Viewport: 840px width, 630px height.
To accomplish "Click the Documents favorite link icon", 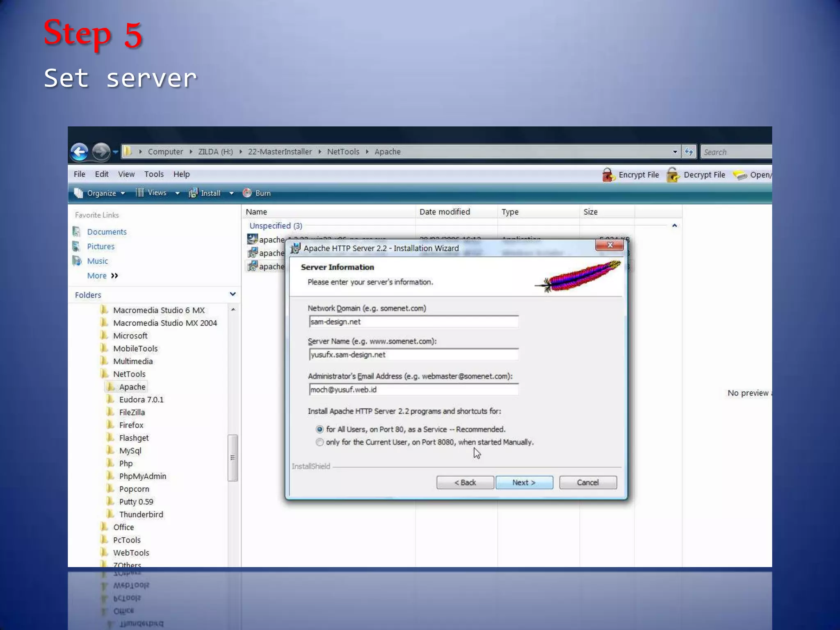I will pos(76,231).
